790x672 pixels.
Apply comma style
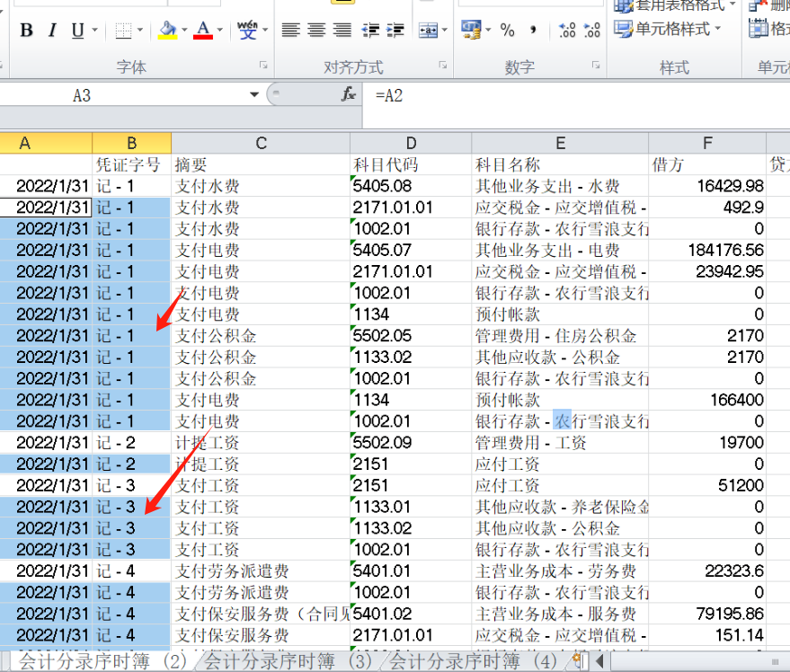533,31
